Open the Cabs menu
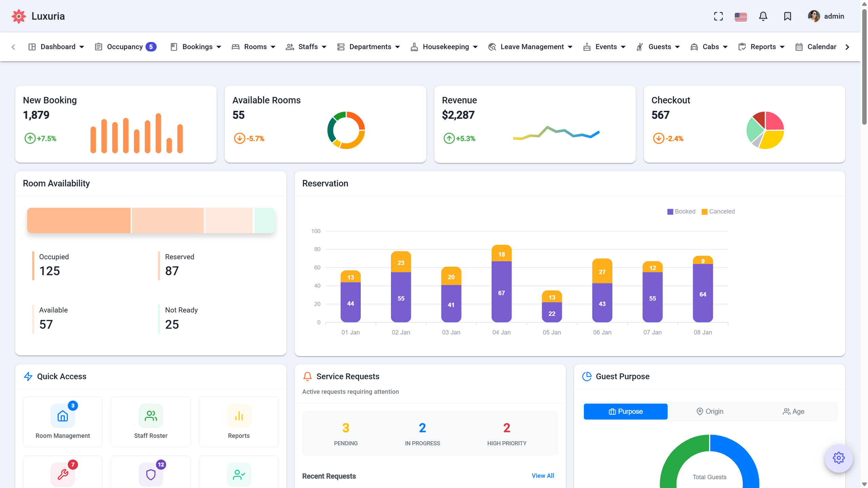This screenshot has height=488, width=868. click(709, 47)
